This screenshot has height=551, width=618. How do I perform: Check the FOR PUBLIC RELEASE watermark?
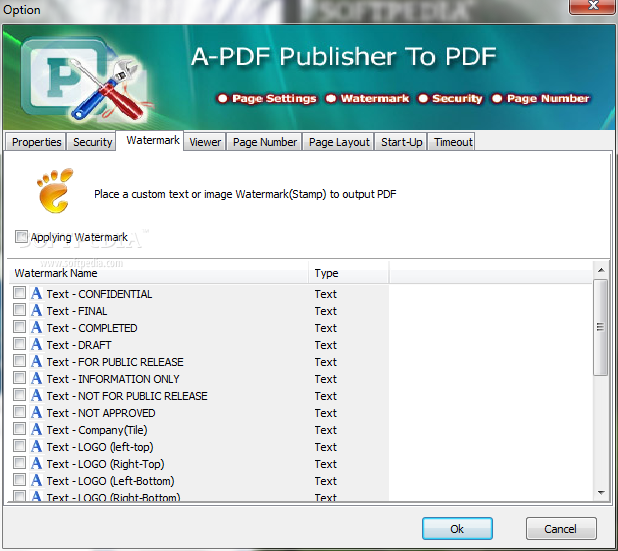19,361
